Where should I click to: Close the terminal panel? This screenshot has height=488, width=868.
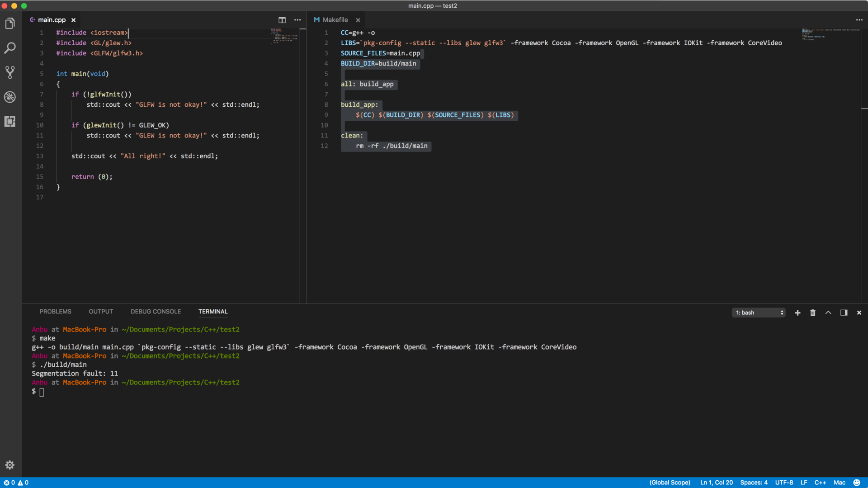tap(859, 313)
